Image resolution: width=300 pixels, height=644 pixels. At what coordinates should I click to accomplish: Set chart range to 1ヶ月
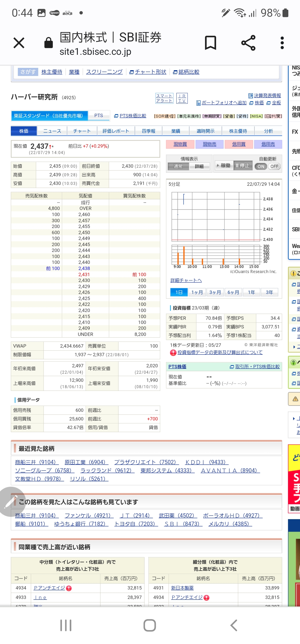[x=197, y=292]
